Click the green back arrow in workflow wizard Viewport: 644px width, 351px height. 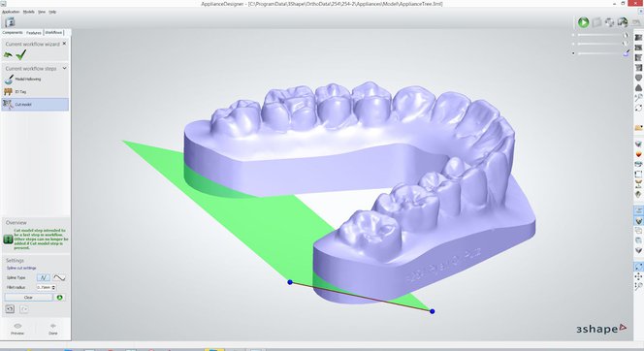[x=8, y=54]
